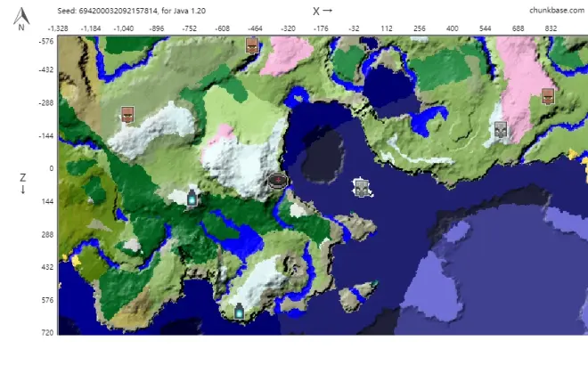This screenshot has width=588, height=365.
Task: Click the gray mob-head icon in the ocean
Action: (x=361, y=187)
